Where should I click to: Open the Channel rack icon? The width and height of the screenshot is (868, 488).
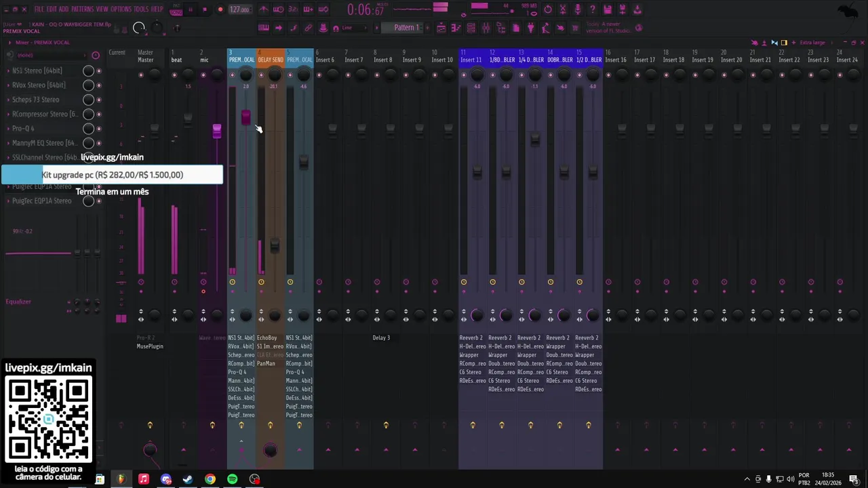(471, 28)
